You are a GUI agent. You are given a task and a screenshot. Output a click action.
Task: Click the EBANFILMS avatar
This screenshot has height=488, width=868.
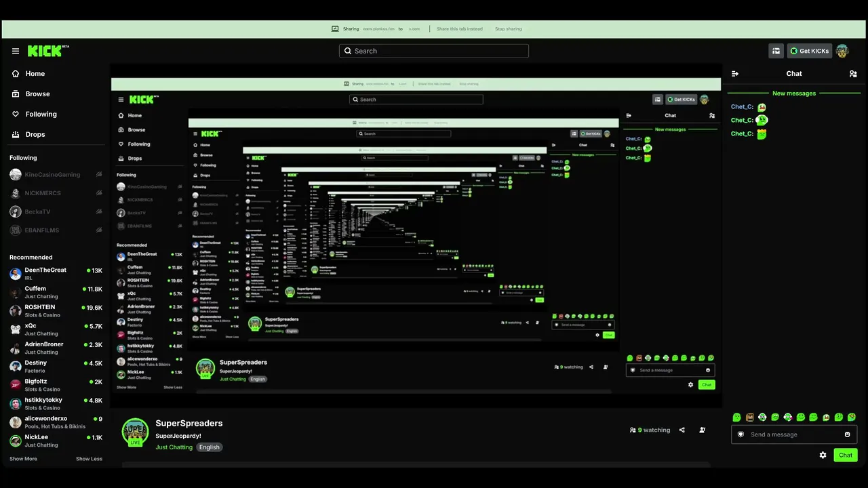(16, 230)
